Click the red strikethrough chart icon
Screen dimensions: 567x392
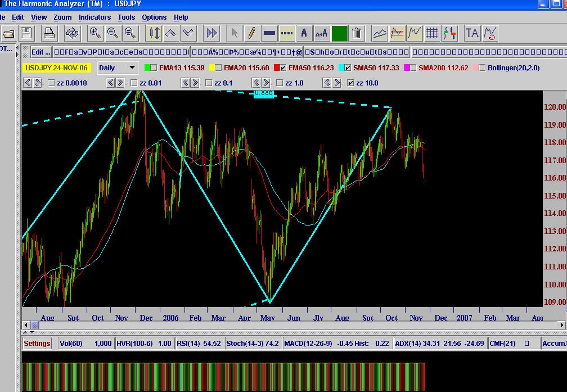[x=397, y=34]
